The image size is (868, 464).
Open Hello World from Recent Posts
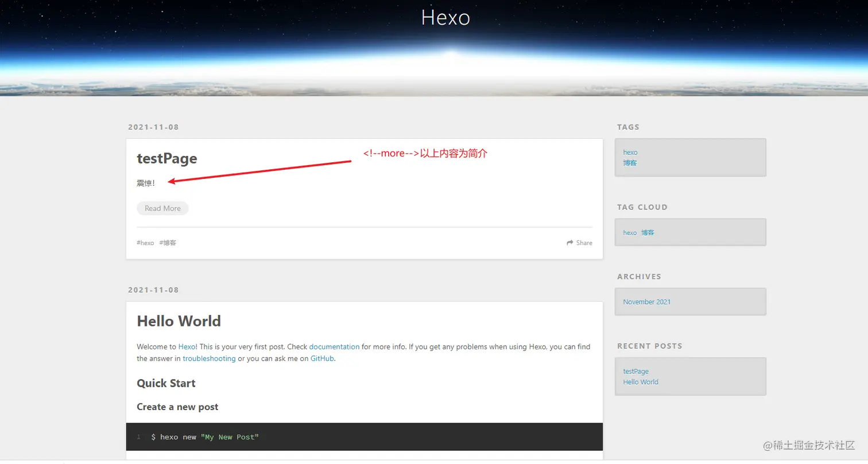(641, 382)
